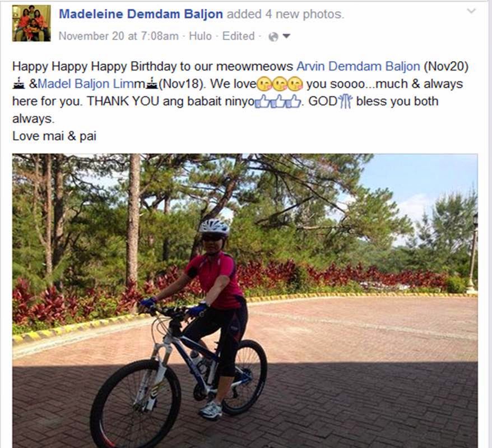Click the first thumbs-up emoji after 'ninyo'
Screen dimensions: 492x448
[262, 101]
